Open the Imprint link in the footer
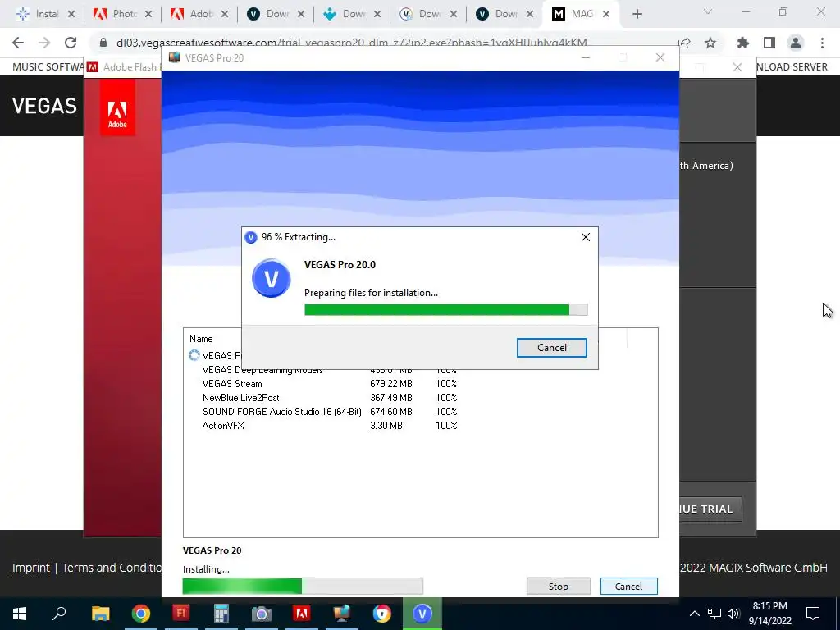Screen dimensions: 840x630 (x=31, y=568)
